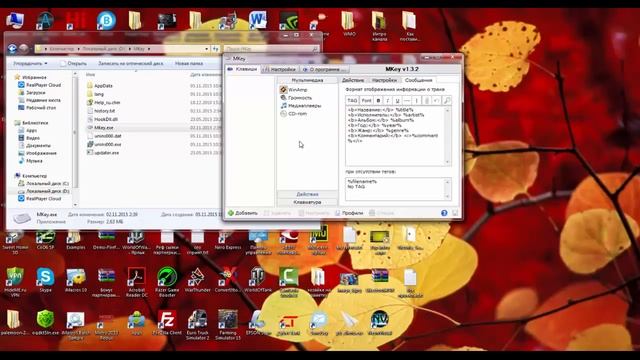Click the Explorer address bar refresh button
This screenshot has width=640, height=360.
[x=216, y=49]
